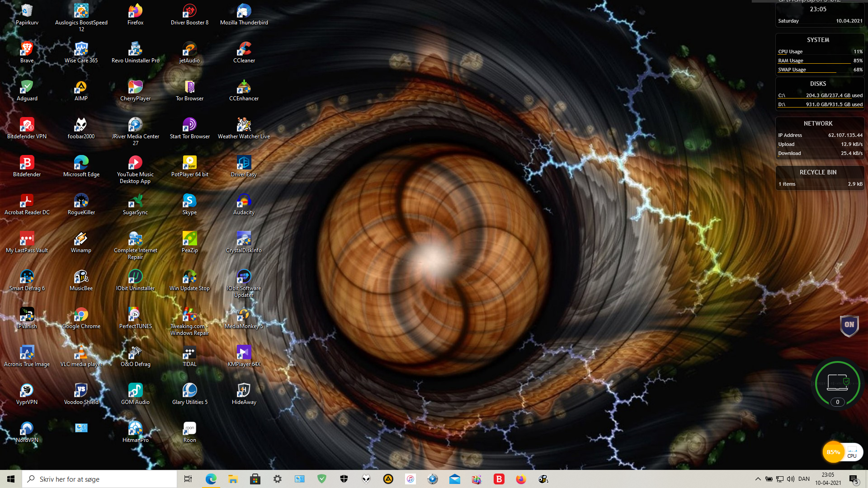The width and height of the screenshot is (868, 488).
Task: Click the Bitdefender taskbar icon
Action: [x=499, y=479]
